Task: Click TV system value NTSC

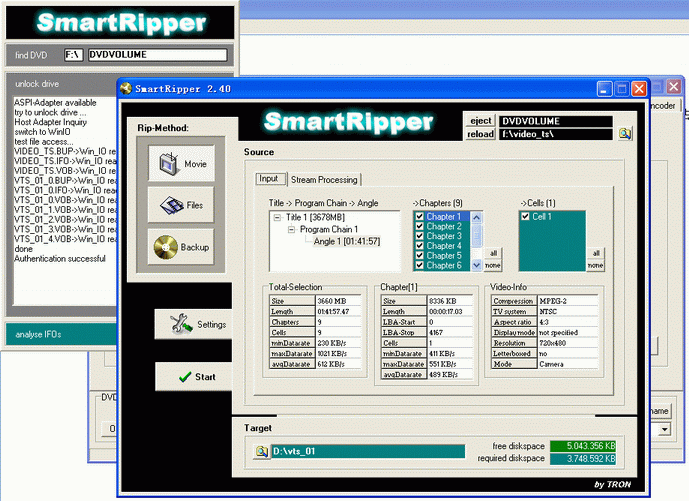Action: 568,312
